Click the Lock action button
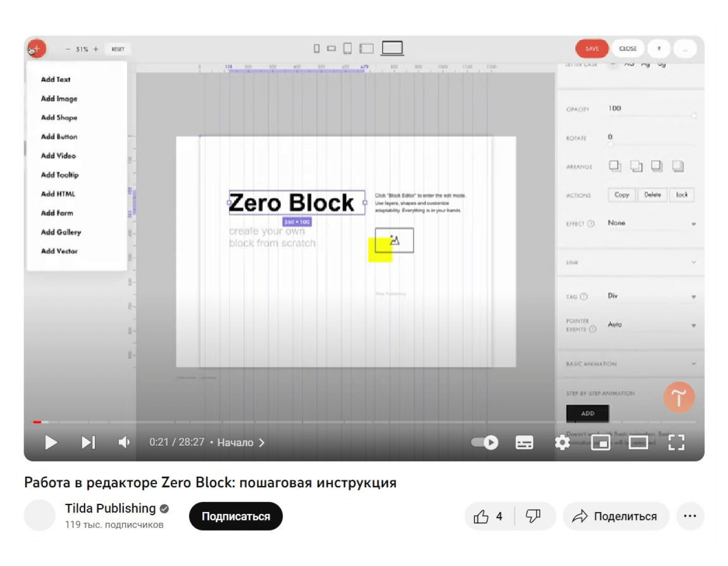 (681, 195)
